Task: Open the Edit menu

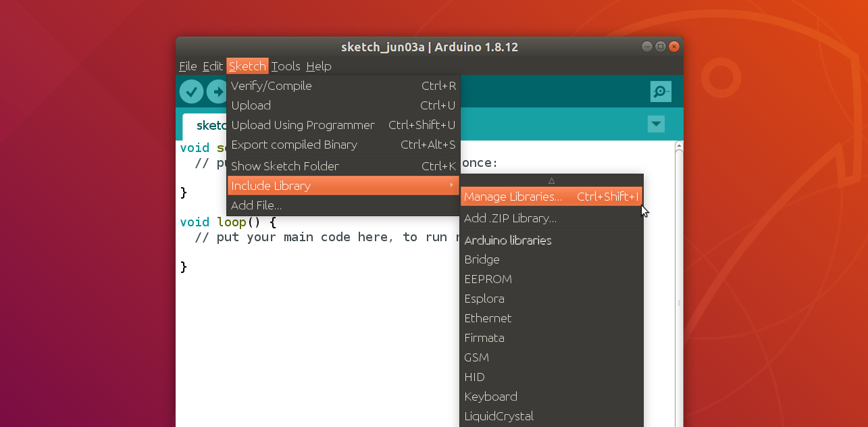Action: click(x=213, y=66)
